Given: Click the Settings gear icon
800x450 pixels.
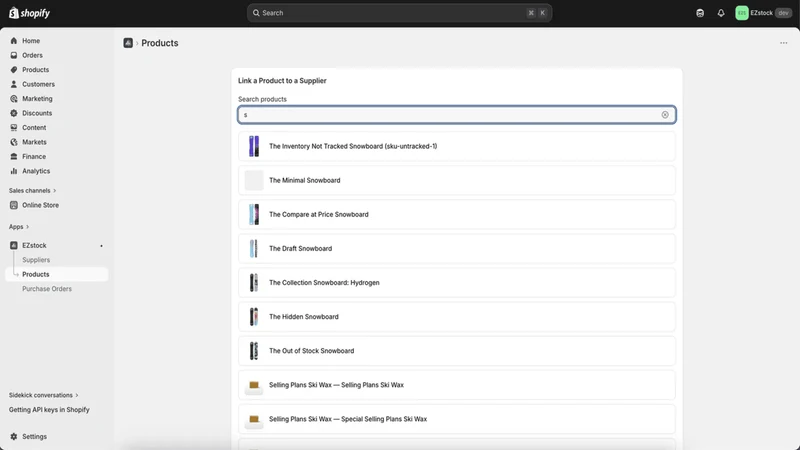Looking at the screenshot, I should pos(14,437).
